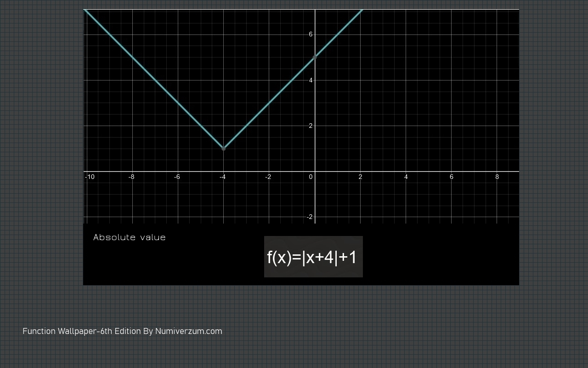Select the 'Absolute value' title text

pyautogui.click(x=129, y=237)
